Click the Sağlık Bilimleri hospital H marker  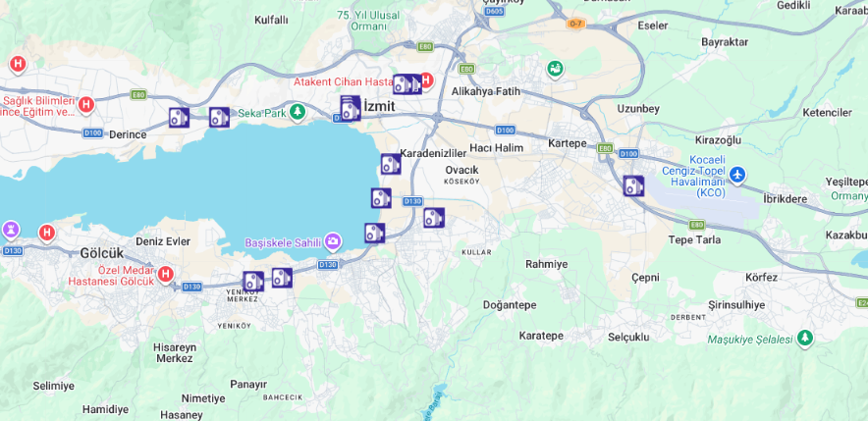click(x=86, y=104)
